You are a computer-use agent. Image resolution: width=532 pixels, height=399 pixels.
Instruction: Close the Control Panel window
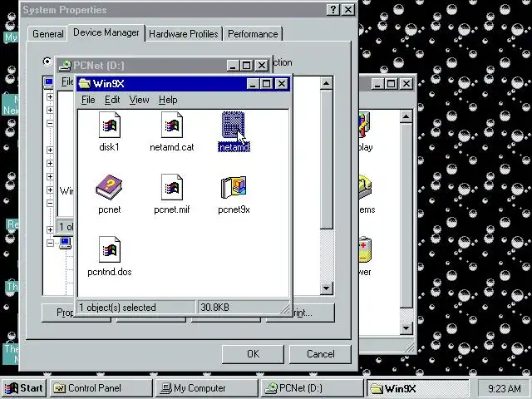[406, 83]
